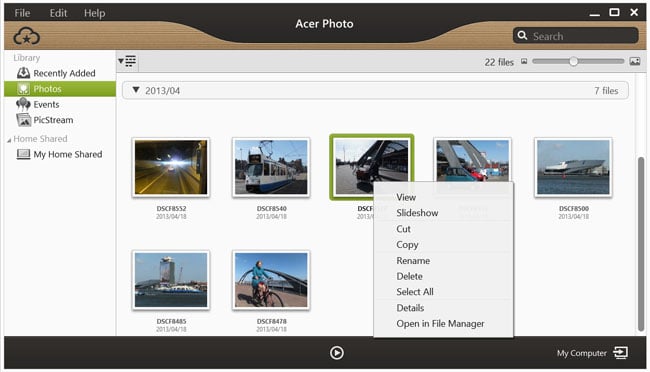
Task: Click the search magnifier icon
Action: click(522, 36)
